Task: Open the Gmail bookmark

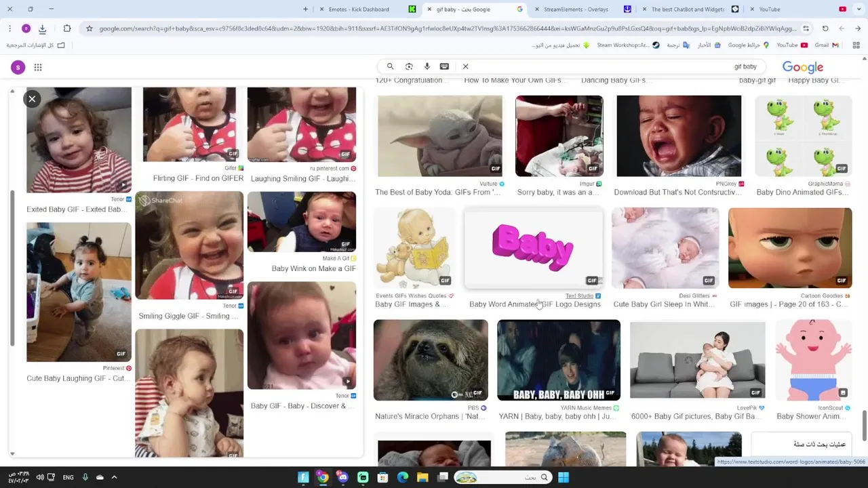Action: [x=827, y=45]
